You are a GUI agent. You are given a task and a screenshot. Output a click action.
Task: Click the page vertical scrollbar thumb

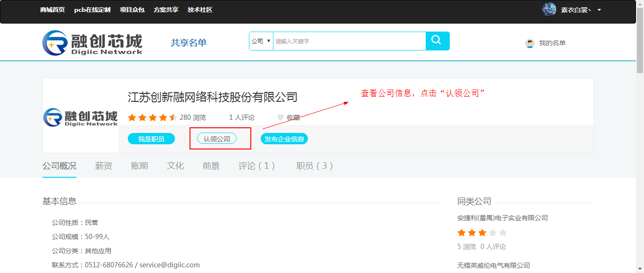[640, 40]
